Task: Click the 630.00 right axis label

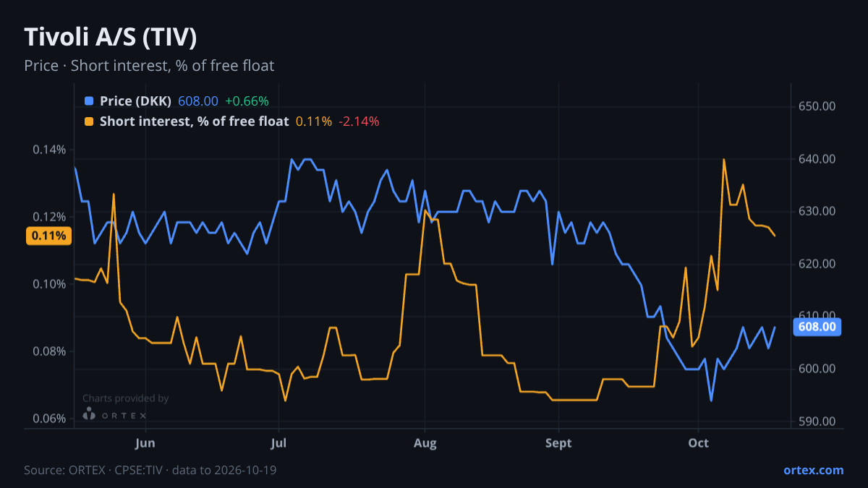Action: [x=817, y=211]
